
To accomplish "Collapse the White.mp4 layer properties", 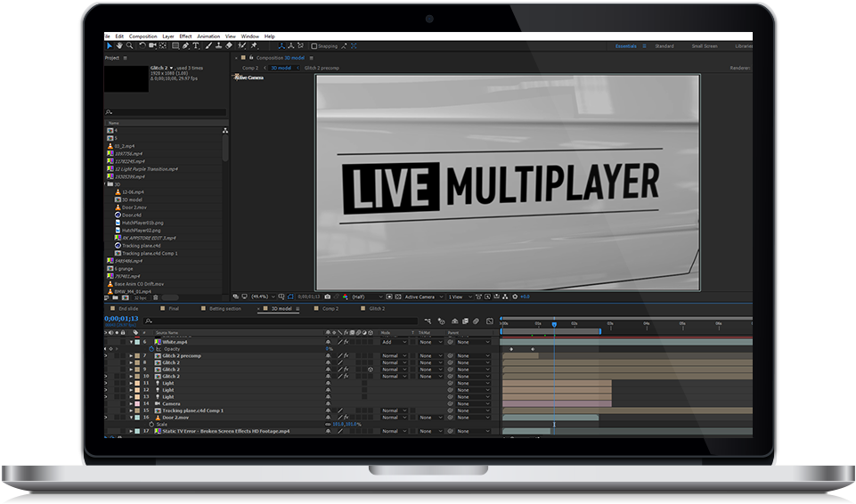I will click(131, 342).
